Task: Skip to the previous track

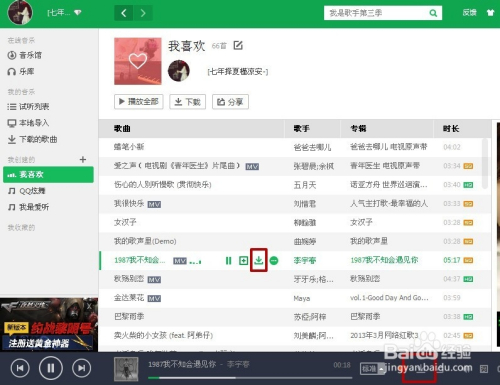Action: [x=20, y=368]
